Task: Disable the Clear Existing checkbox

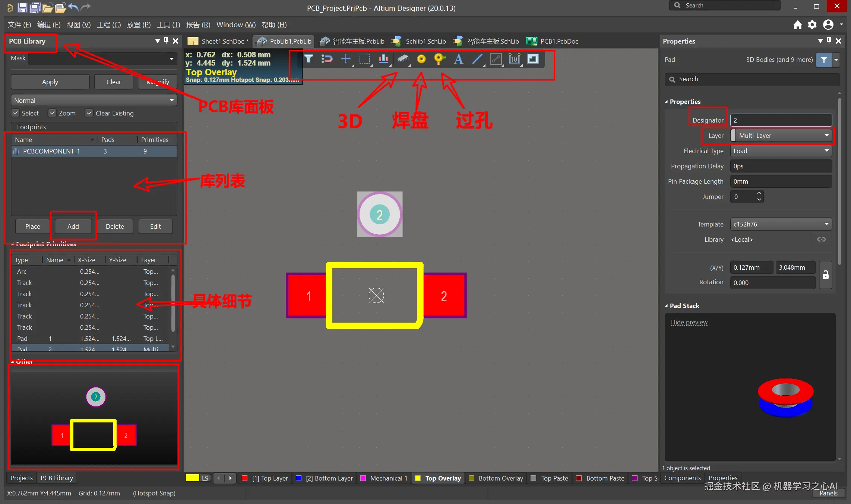Action: (x=89, y=113)
